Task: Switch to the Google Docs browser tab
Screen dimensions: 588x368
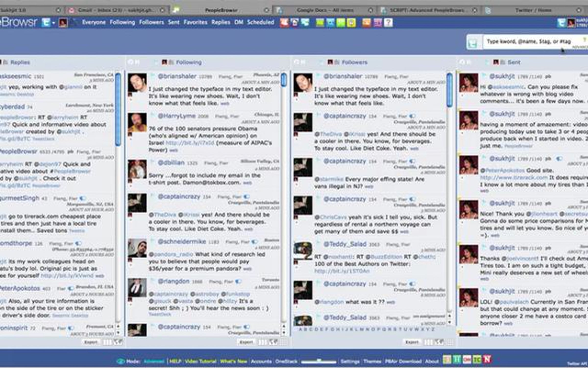Action: point(325,10)
